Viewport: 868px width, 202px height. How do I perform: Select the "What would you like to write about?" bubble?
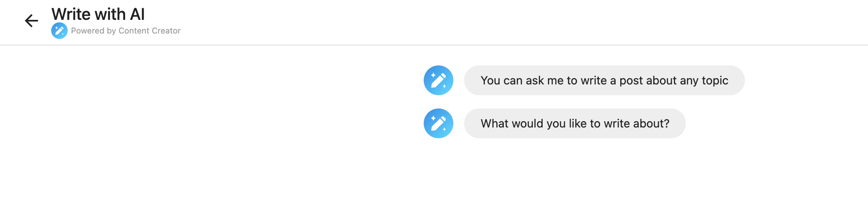574,123
